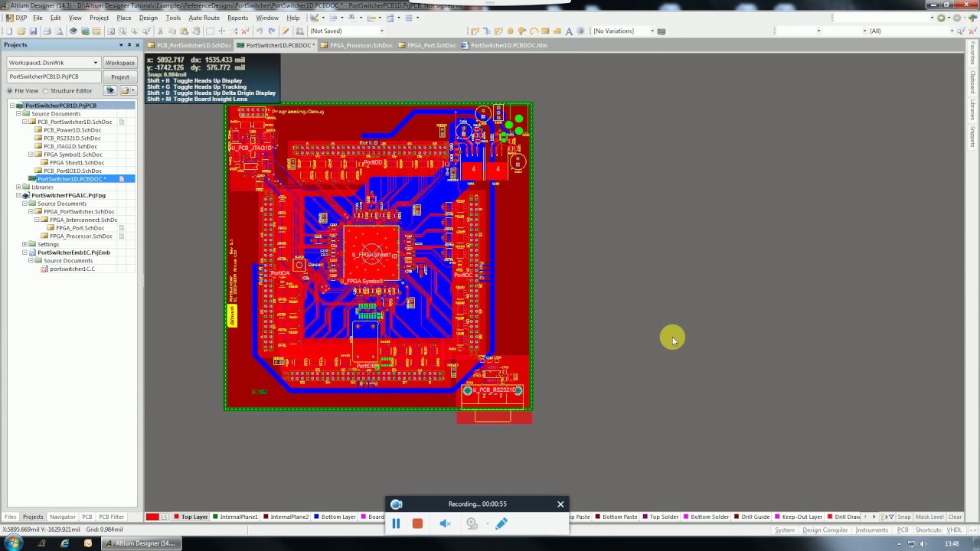Open the (All) filter dropdown
Image resolution: width=980 pixels, height=551 pixels.
pyautogui.click(x=951, y=31)
